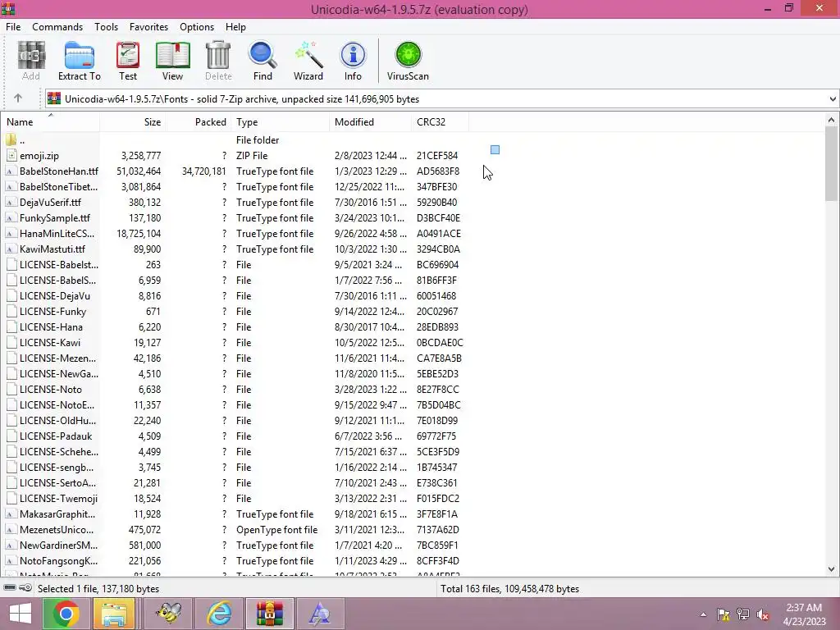The width and height of the screenshot is (840, 630).
Task: Click the BabelStoneHan.ttf font icon
Action: (11, 171)
